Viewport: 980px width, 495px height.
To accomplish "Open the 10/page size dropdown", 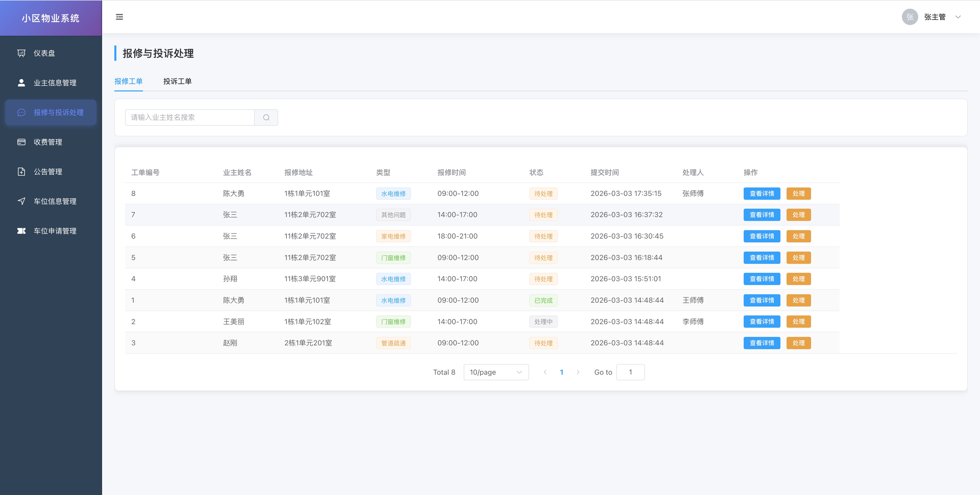I will pyautogui.click(x=496, y=372).
